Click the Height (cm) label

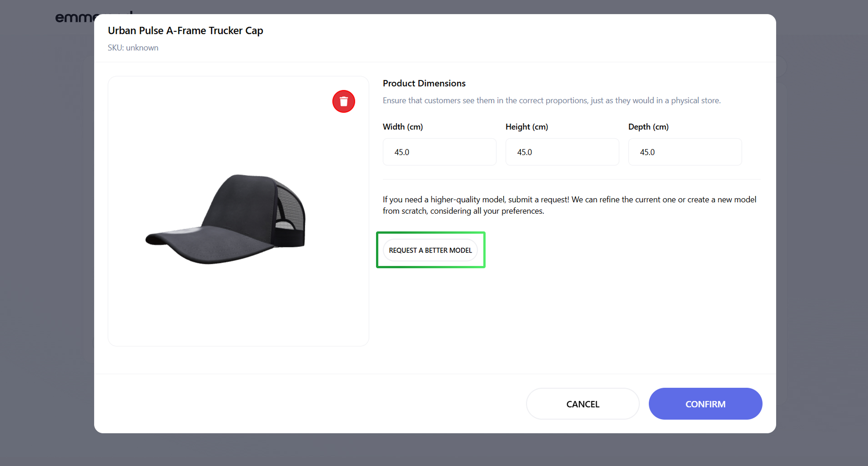click(527, 127)
